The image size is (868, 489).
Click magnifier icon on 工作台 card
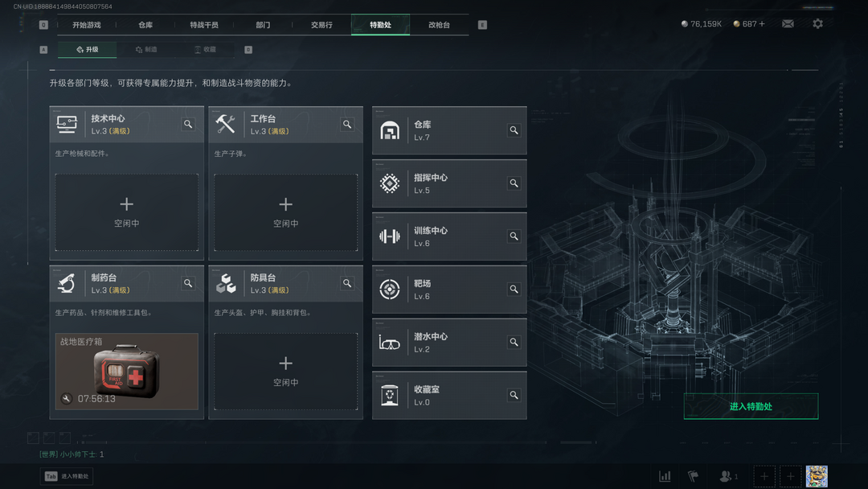click(x=347, y=124)
